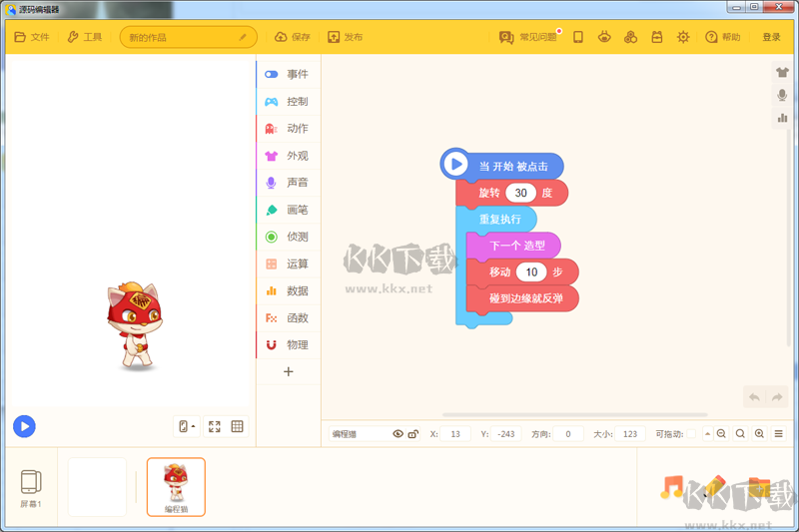Viewport: 799px width, 532px height.
Task: Click the plus to add block category
Action: (289, 371)
